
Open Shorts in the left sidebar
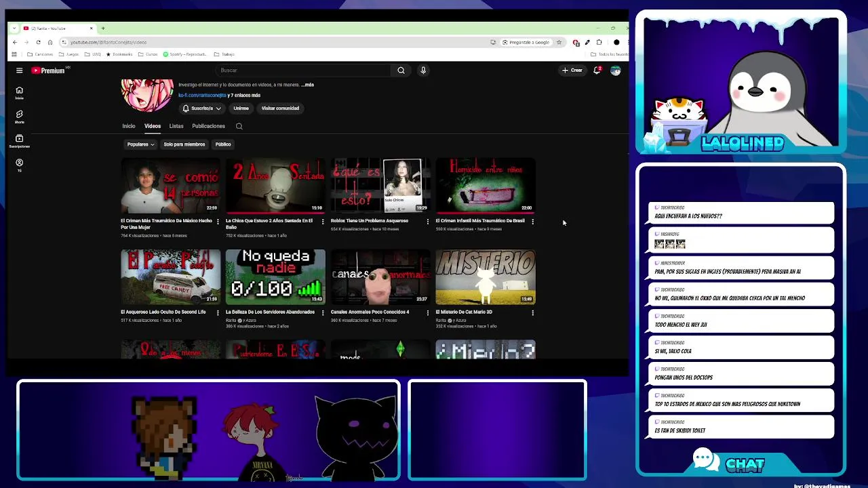pyautogui.click(x=19, y=117)
